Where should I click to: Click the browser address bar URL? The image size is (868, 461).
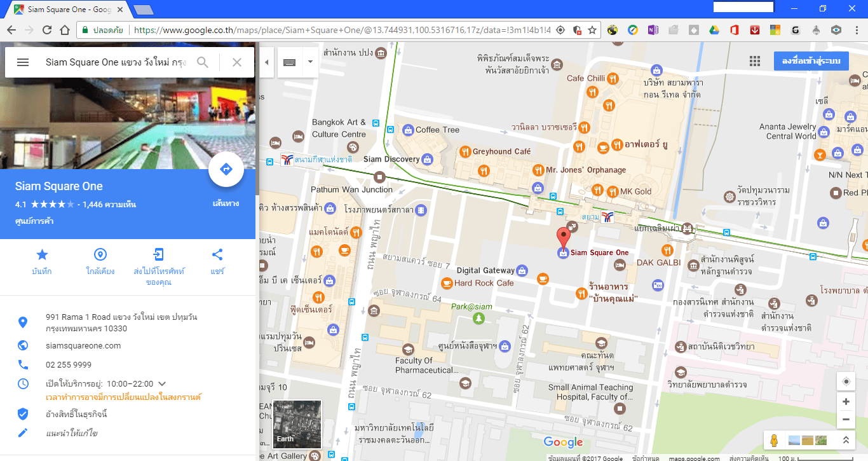coord(341,30)
